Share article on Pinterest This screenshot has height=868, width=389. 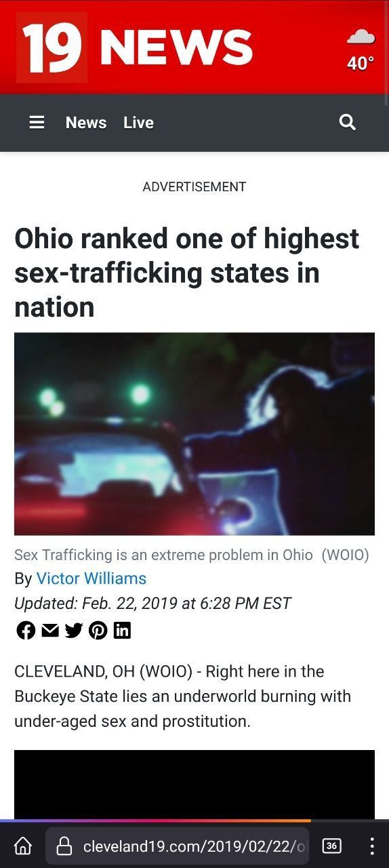pyautogui.click(x=98, y=631)
